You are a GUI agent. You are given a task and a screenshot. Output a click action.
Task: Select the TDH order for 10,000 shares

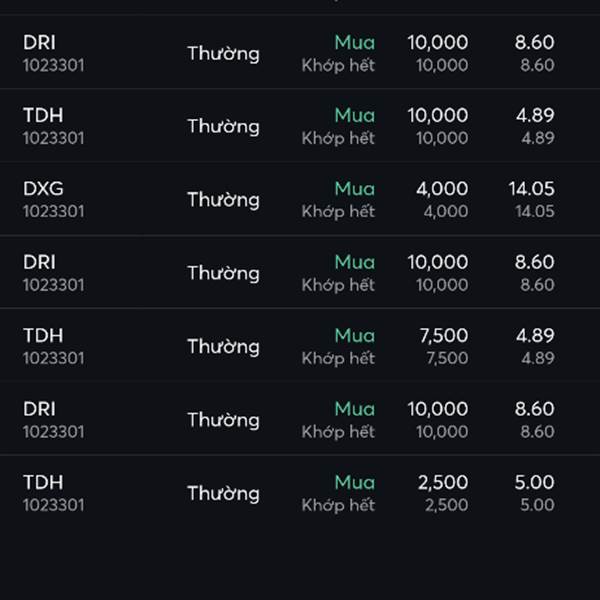point(300,126)
